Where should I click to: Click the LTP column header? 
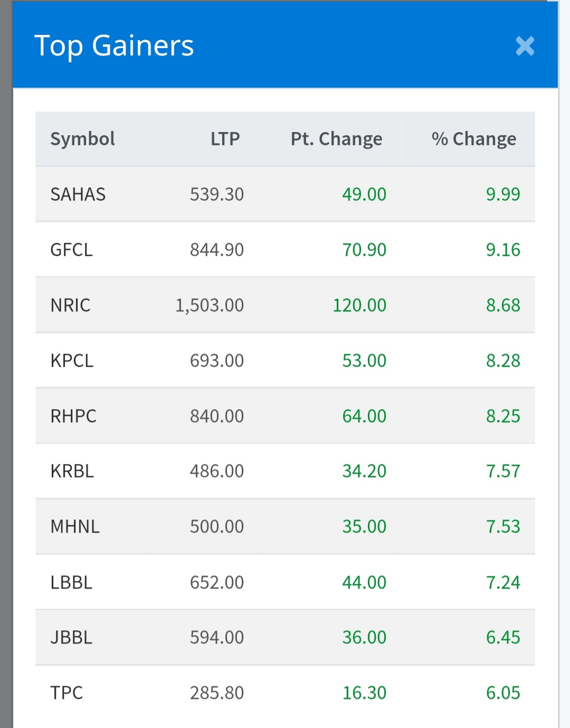click(x=225, y=139)
